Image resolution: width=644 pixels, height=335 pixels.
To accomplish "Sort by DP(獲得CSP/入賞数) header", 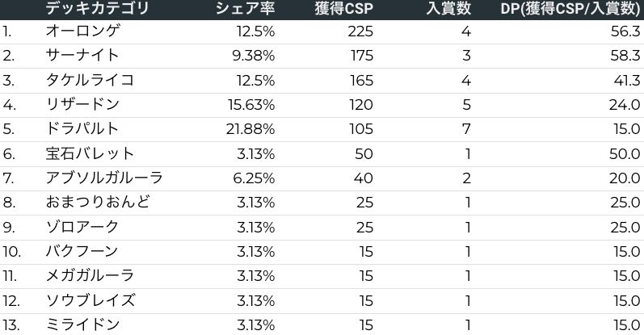I will 570,10.
